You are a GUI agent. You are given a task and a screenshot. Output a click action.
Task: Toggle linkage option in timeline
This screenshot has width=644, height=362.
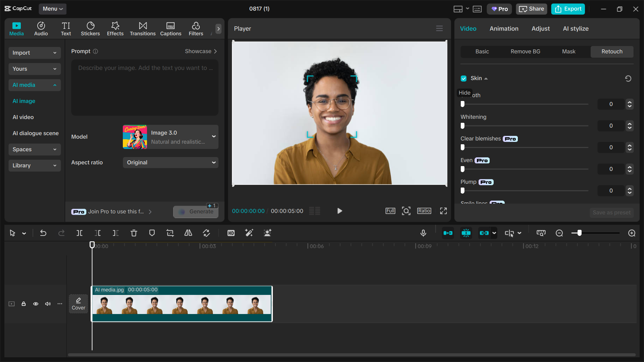pos(484,233)
